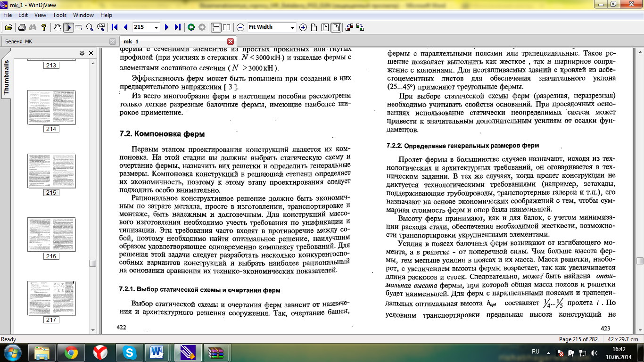Toggle continuous layout mode
Screen dimensions: 644x362
tap(216, 27)
